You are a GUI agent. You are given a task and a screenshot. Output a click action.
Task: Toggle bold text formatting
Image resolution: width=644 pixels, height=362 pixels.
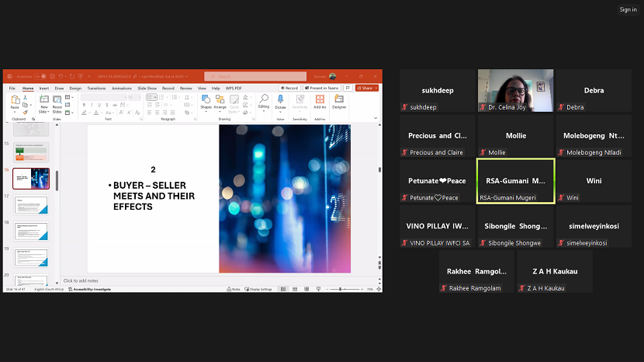(84, 105)
